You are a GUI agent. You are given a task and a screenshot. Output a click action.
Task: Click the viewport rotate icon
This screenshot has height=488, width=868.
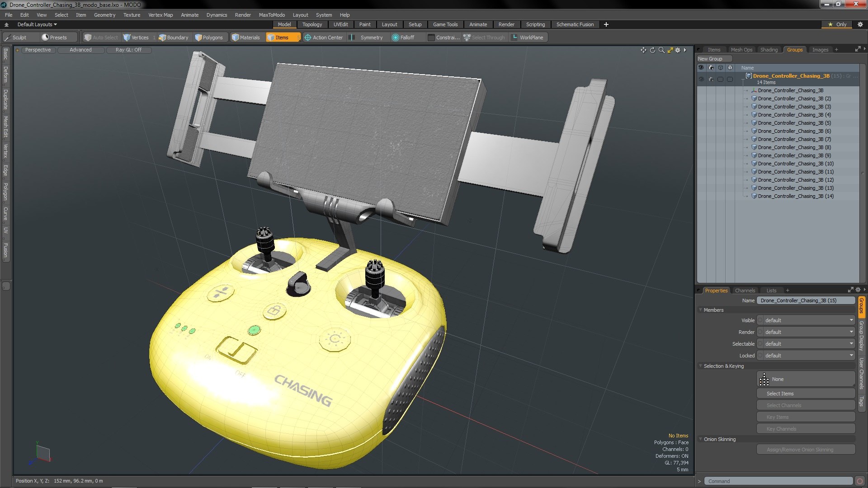pyautogui.click(x=652, y=50)
